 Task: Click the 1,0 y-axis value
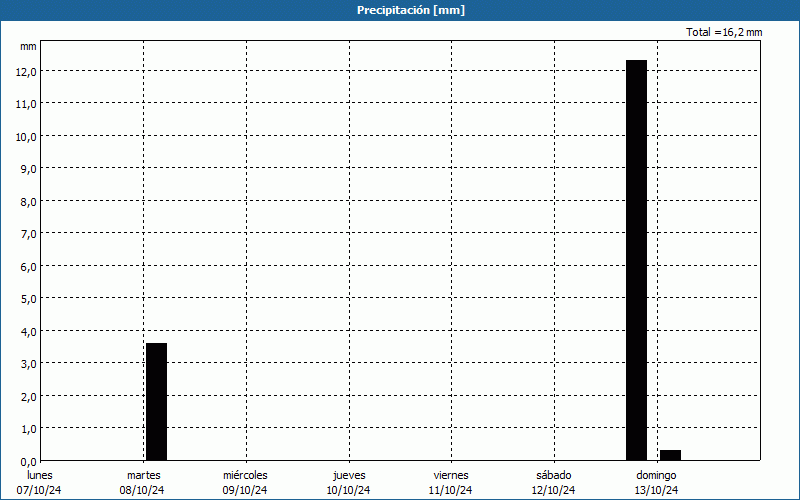pyautogui.click(x=29, y=429)
